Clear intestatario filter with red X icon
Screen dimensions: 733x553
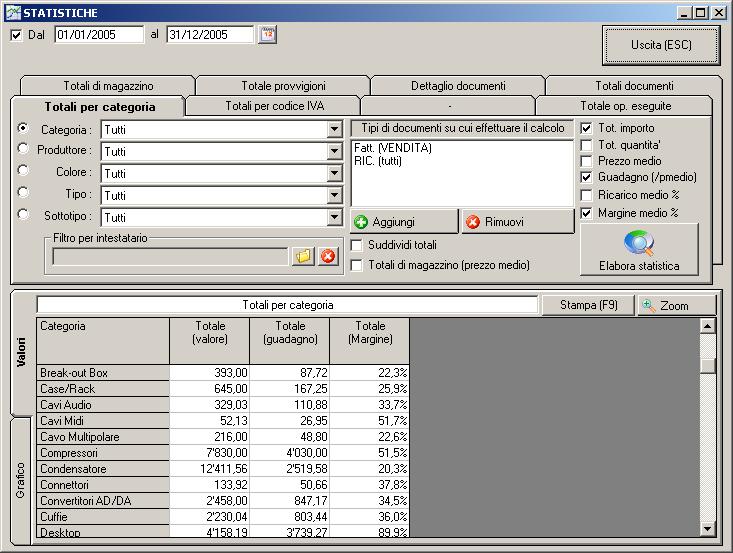coord(328,256)
